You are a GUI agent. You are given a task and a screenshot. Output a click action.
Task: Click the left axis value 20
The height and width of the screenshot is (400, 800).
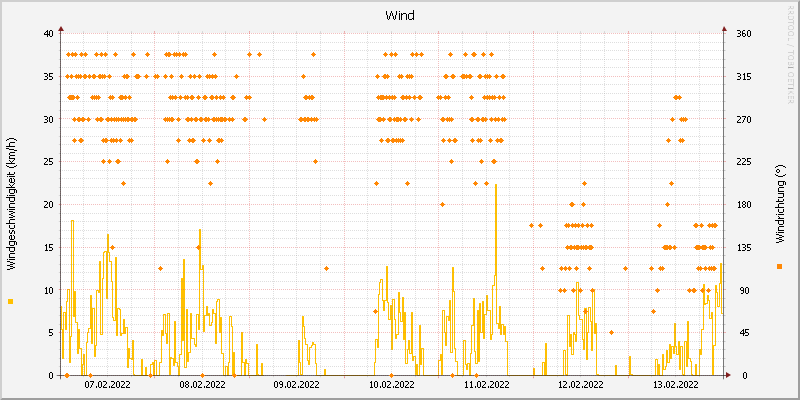pos(48,205)
